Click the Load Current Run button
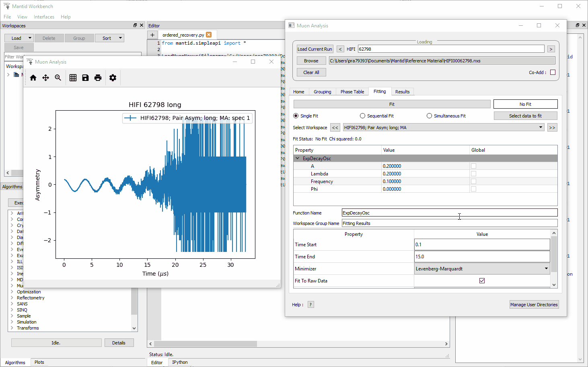588x367 pixels. [315, 49]
